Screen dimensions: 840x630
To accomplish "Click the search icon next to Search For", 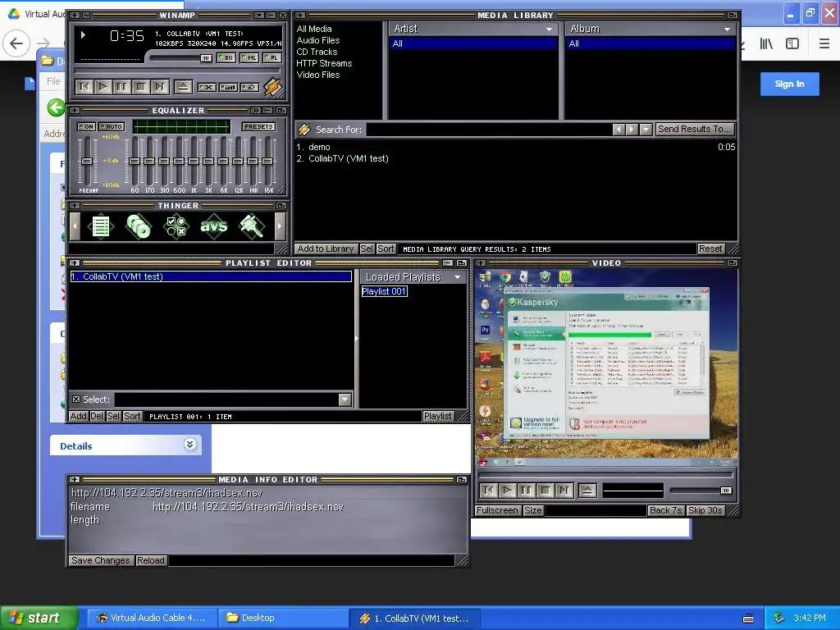I will (304, 130).
